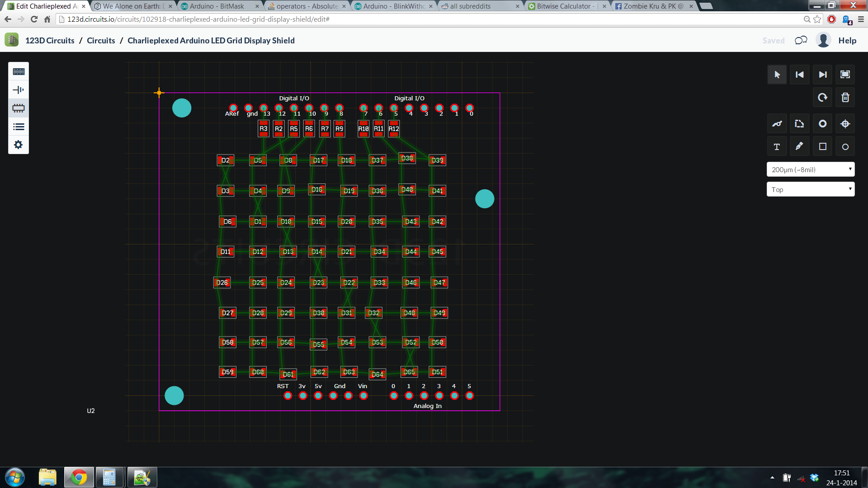Image resolution: width=868 pixels, height=488 pixels.
Task: Select the rectangle shape tool
Action: tap(822, 146)
